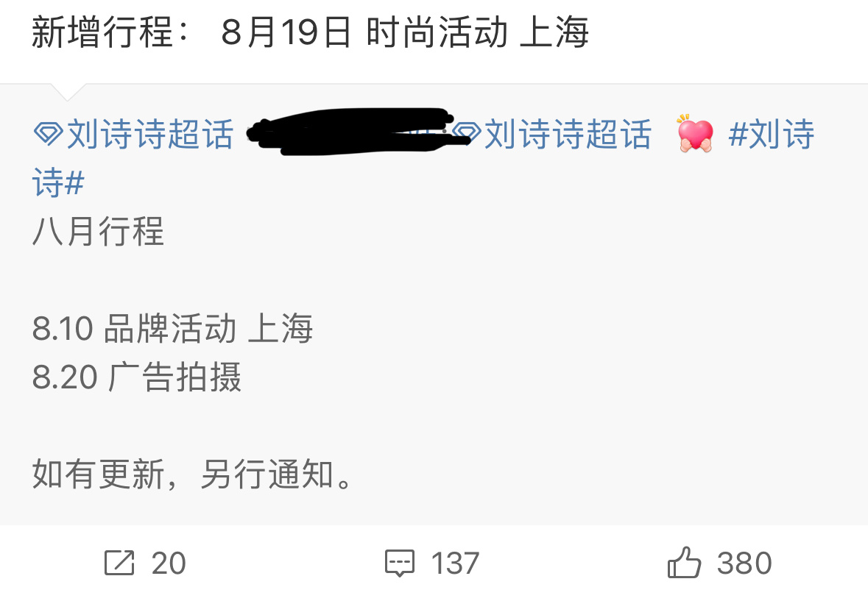Viewport: 868px width, 601px height.
Task: Click the comment count 137
Action: [455, 563]
